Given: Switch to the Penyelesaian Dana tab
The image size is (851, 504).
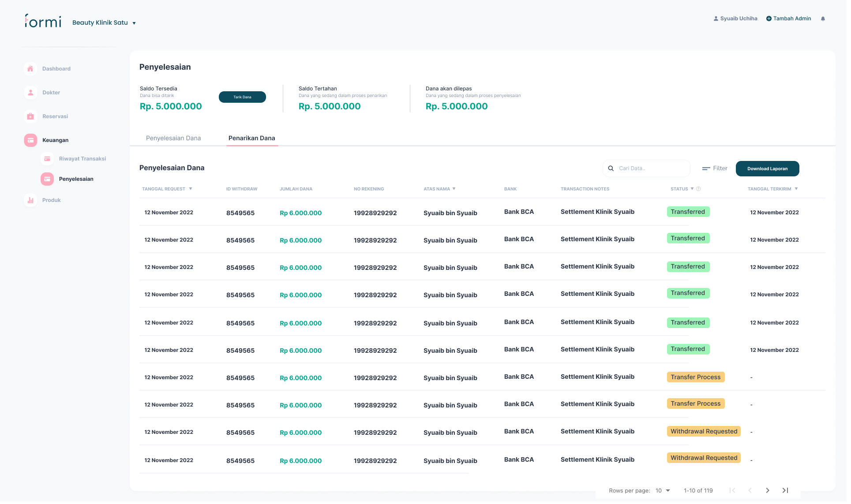Looking at the screenshot, I should pyautogui.click(x=173, y=138).
